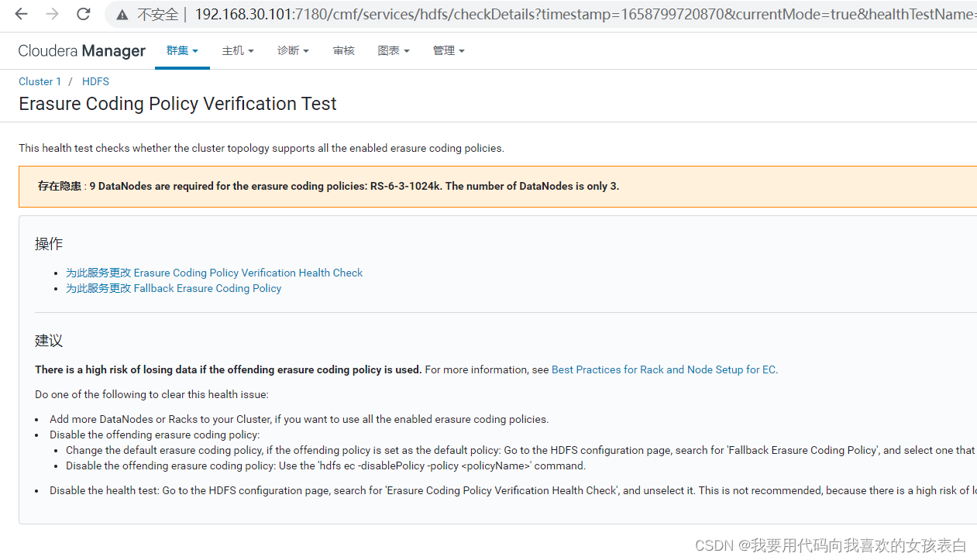Open the HDFS breadcrumb link

(x=95, y=81)
